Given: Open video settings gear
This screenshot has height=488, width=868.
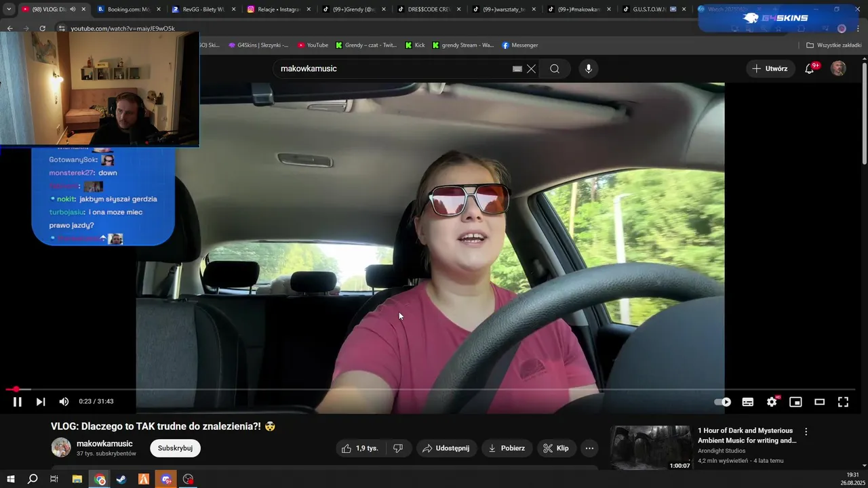Looking at the screenshot, I should point(772,402).
